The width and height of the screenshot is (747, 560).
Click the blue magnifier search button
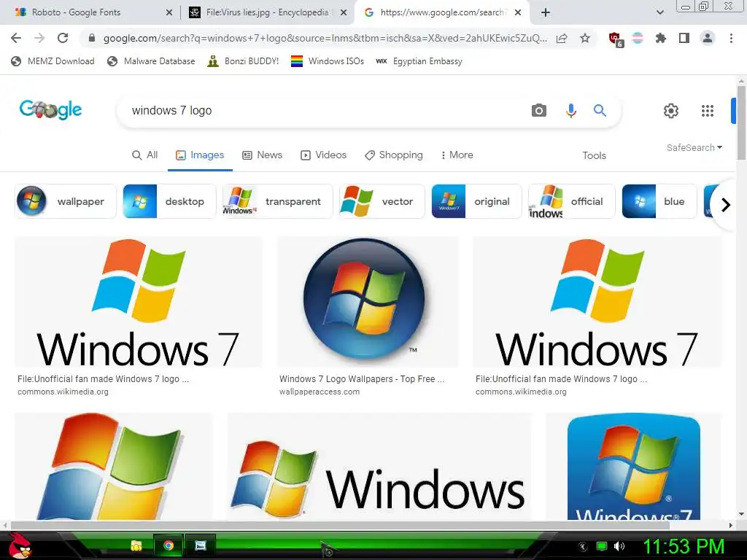pyautogui.click(x=600, y=111)
